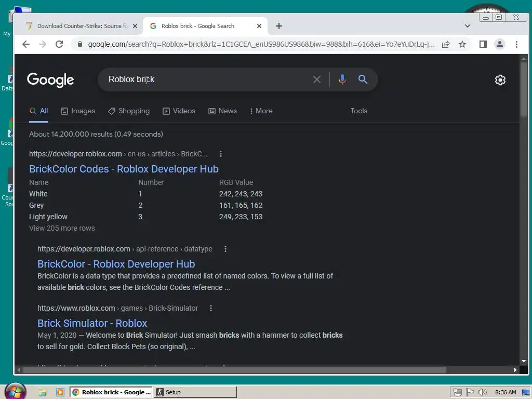This screenshot has width=532, height=399.
Task: Switch to News results
Action: [x=222, y=111]
